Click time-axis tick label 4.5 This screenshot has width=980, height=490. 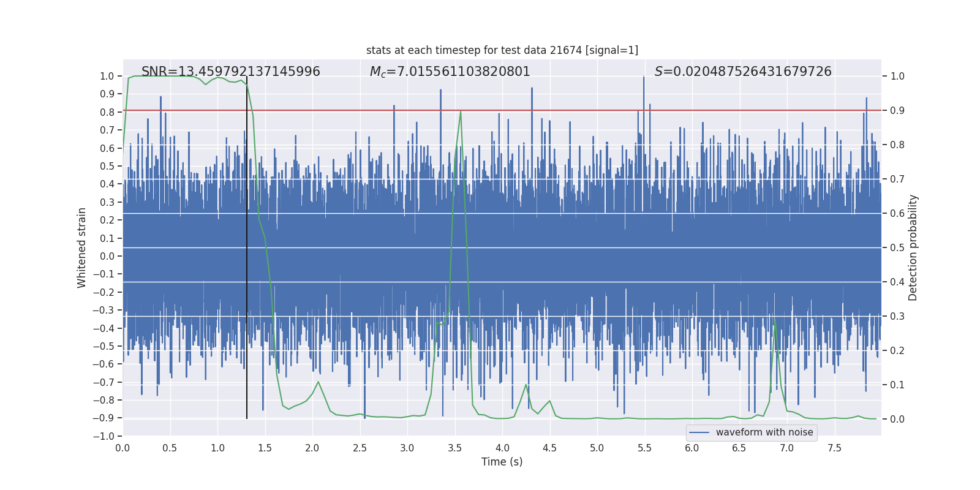[549, 448]
